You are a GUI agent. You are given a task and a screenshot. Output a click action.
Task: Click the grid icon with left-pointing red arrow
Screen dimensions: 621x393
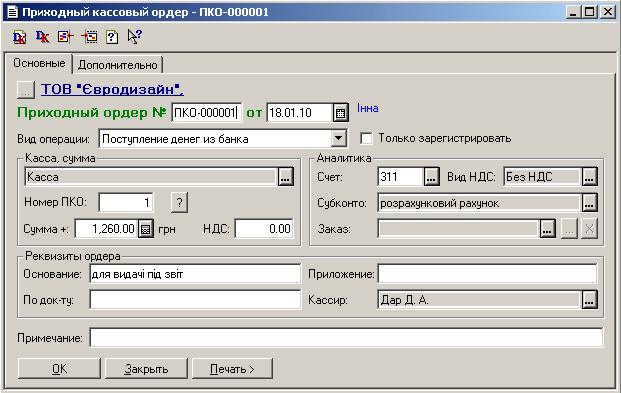coord(66,37)
